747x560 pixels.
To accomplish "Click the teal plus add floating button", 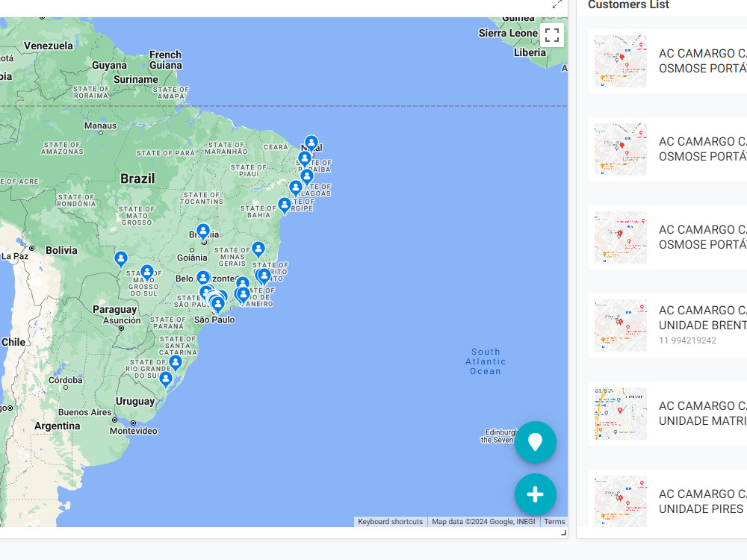I will click(x=535, y=494).
